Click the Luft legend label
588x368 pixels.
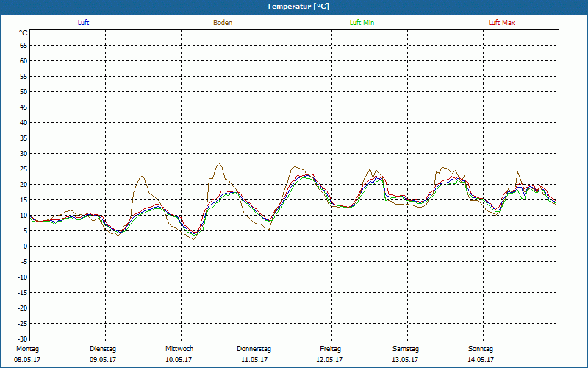coord(83,23)
